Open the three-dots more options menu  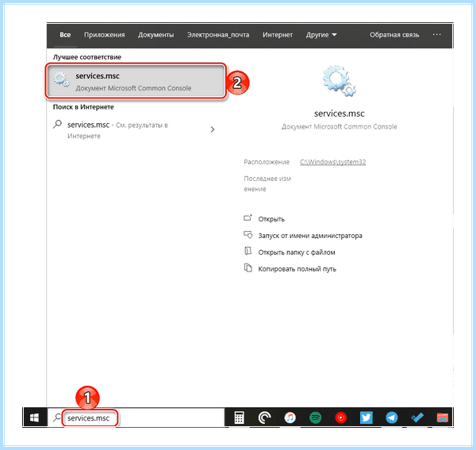pyautogui.click(x=437, y=35)
